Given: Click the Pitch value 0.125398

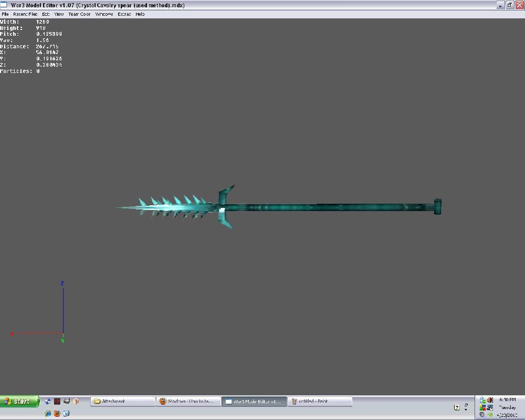Looking at the screenshot, I should click(x=49, y=34).
